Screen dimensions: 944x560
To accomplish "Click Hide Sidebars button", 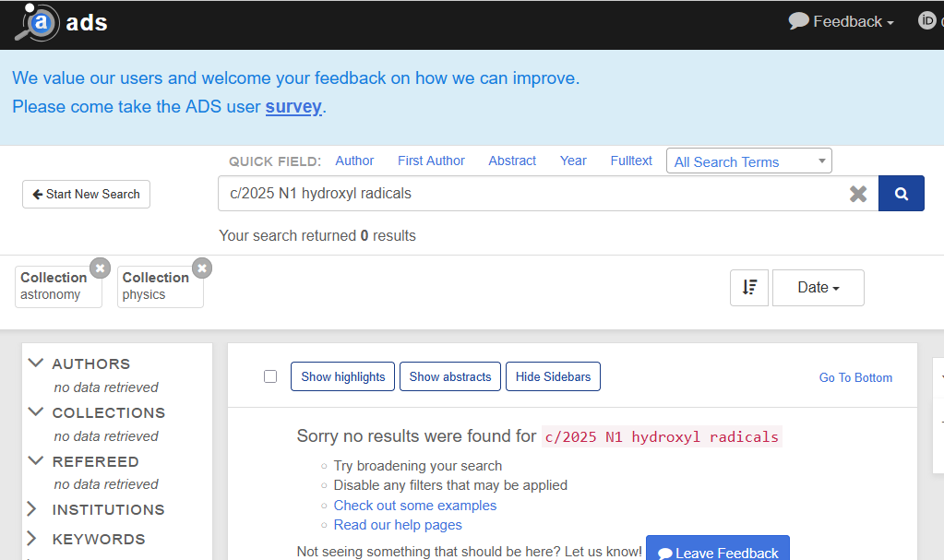I will pyautogui.click(x=553, y=376).
